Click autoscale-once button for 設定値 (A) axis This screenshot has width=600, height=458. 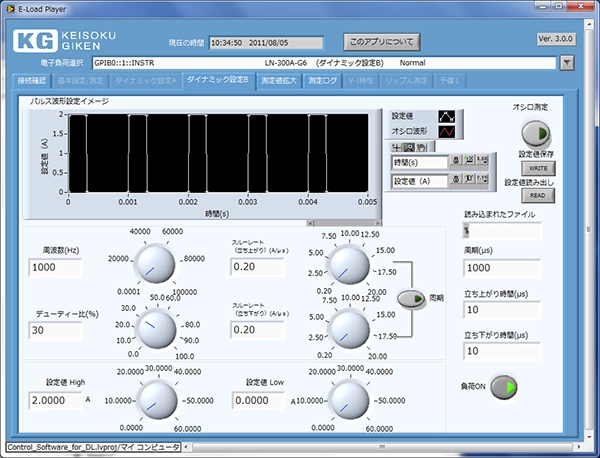coord(468,181)
